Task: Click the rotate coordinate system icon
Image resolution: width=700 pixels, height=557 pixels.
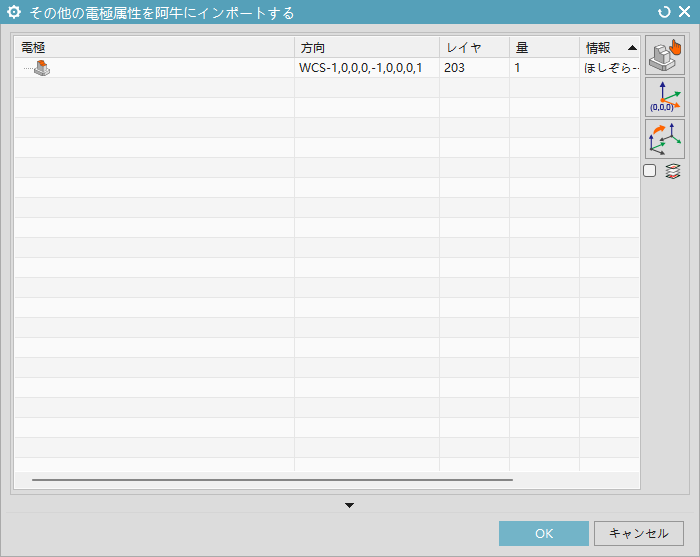Action: [x=664, y=139]
